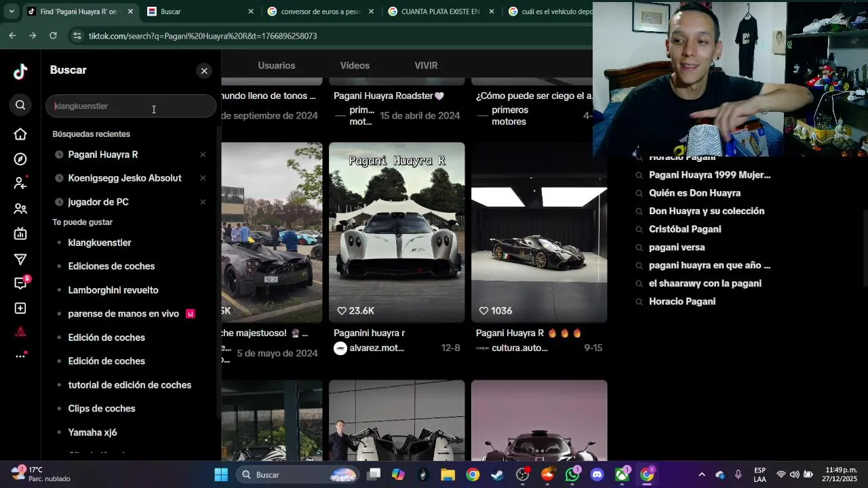
Task: Choose suggestion Clips de coches
Action: click(x=102, y=409)
